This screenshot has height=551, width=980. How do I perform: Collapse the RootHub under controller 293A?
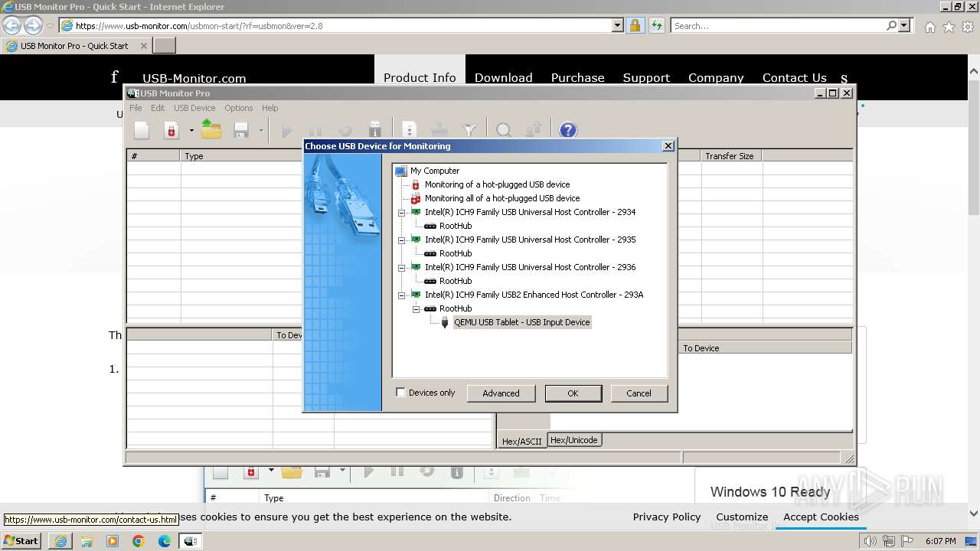click(416, 308)
